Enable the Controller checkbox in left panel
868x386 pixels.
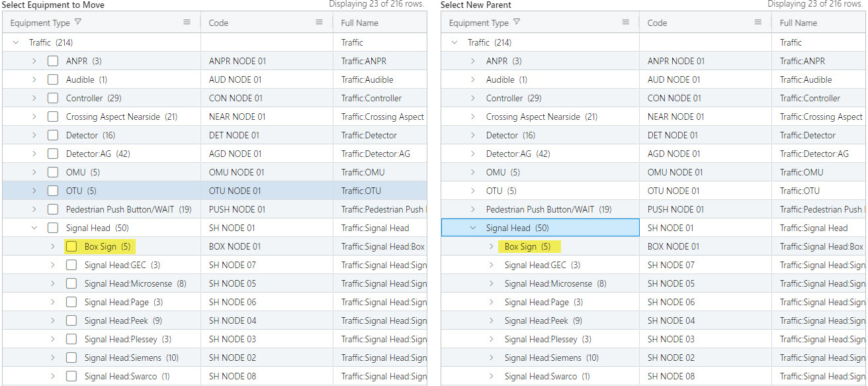[53, 98]
